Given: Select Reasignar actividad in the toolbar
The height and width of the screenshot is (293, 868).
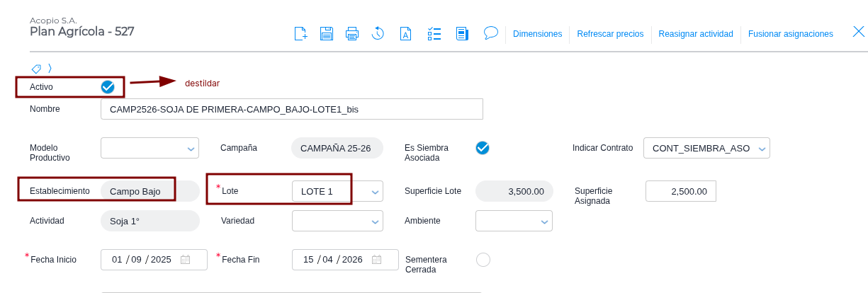Looking at the screenshot, I should (x=695, y=34).
